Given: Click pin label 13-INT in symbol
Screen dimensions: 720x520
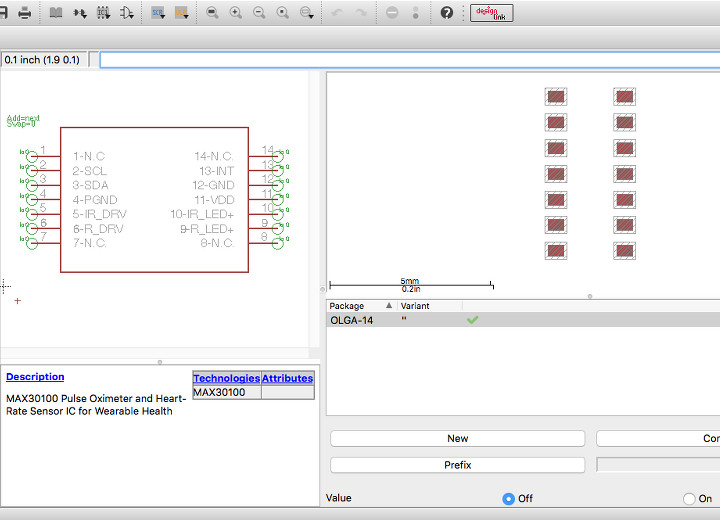Looking at the screenshot, I should click(x=216, y=171).
